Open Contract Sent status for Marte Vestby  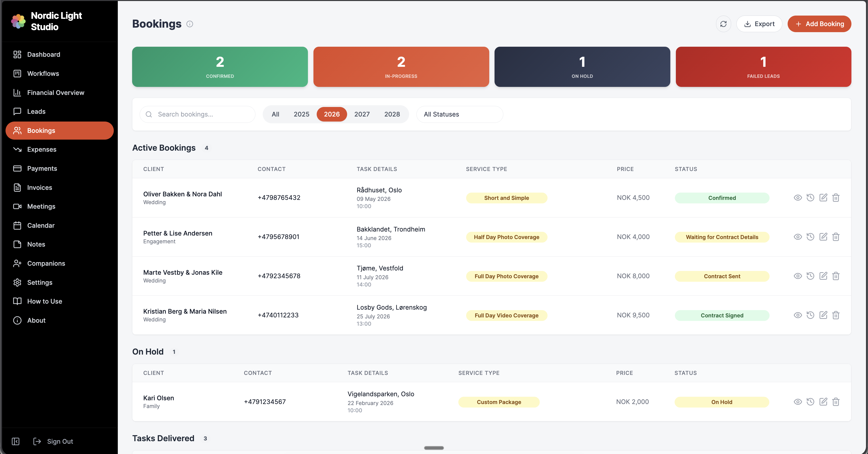click(721, 276)
